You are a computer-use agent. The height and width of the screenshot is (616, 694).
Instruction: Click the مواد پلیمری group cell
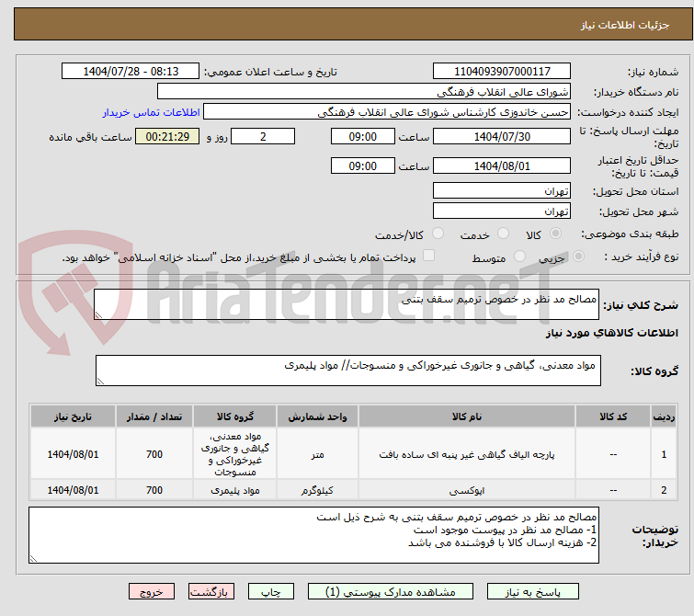(235, 491)
